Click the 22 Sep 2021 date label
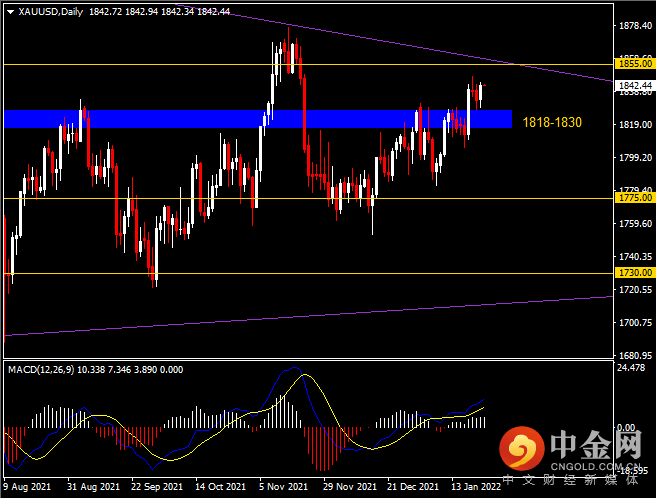Viewport: 656px width, 498px height. [x=156, y=487]
